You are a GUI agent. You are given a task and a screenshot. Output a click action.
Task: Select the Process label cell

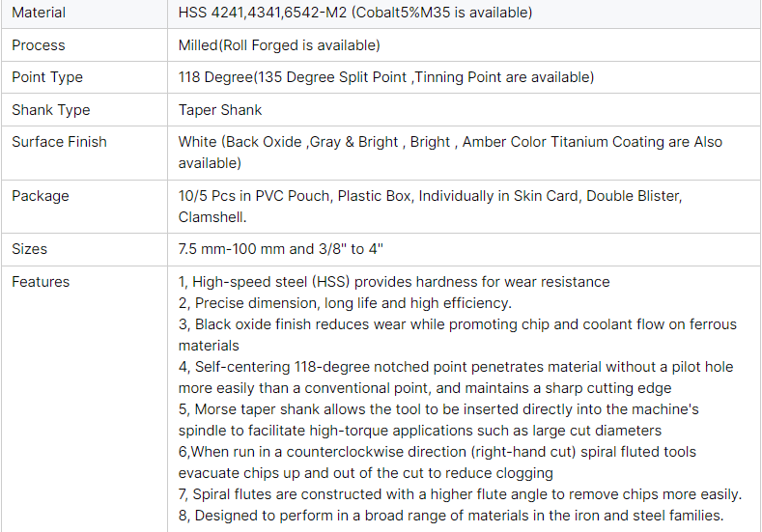coord(39,45)
